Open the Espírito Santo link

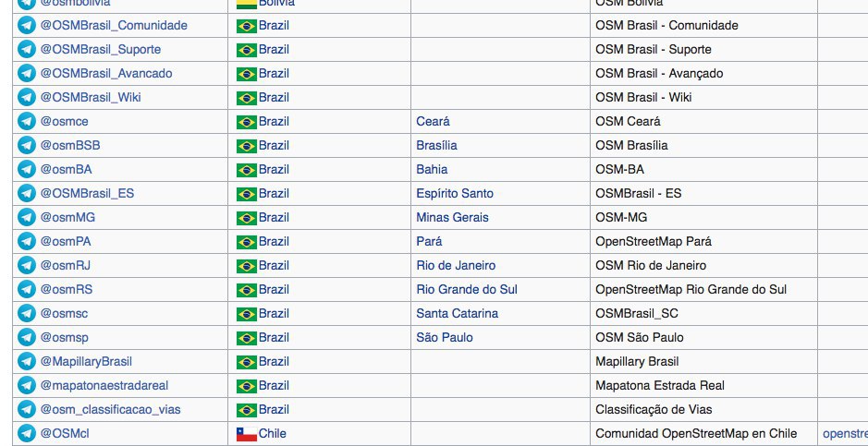coord(455,193)
